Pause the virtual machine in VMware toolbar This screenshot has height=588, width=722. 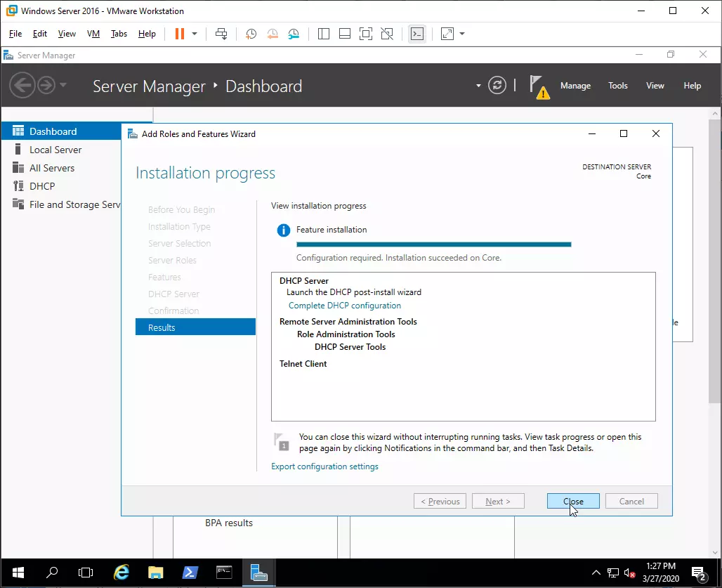pos(180,34)
